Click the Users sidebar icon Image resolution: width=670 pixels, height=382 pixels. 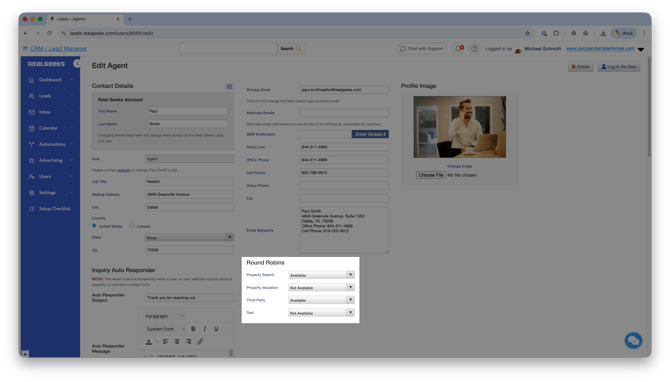32,176
